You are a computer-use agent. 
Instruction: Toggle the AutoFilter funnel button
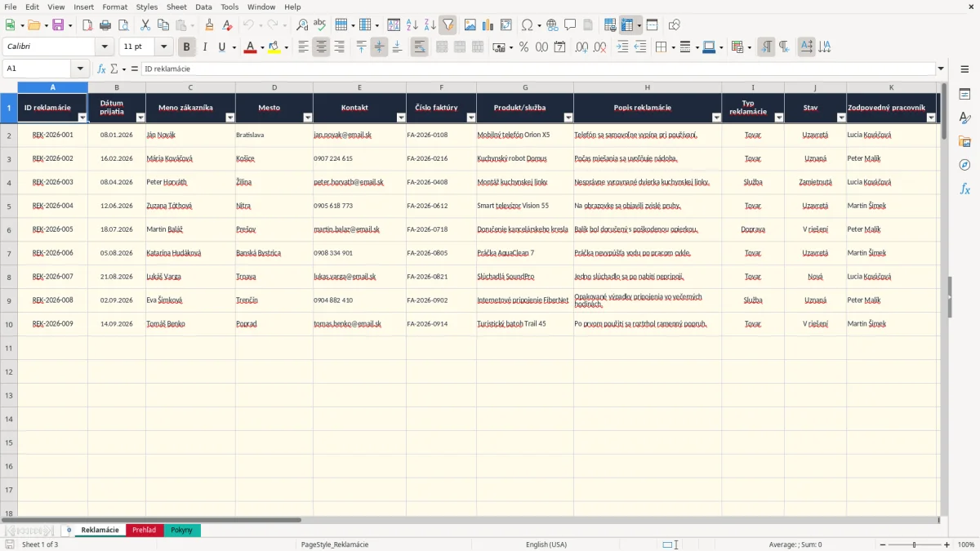tap(448, 25)
